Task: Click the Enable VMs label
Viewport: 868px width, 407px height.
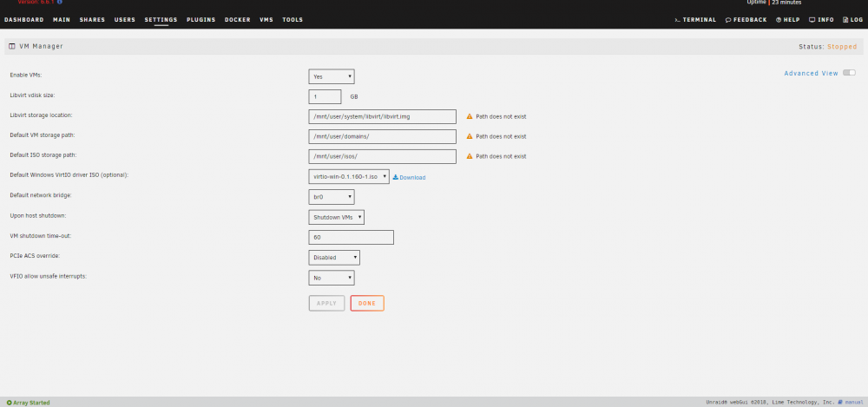Action: click(25, 75)
